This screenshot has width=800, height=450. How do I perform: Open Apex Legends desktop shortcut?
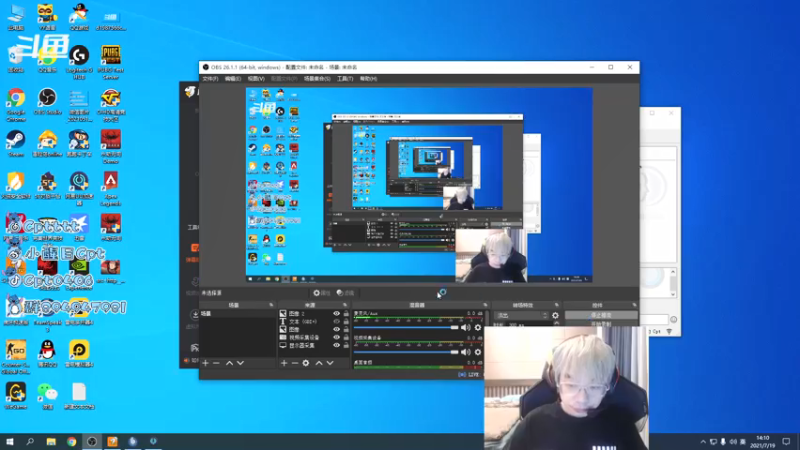click(x=110, y=188)
